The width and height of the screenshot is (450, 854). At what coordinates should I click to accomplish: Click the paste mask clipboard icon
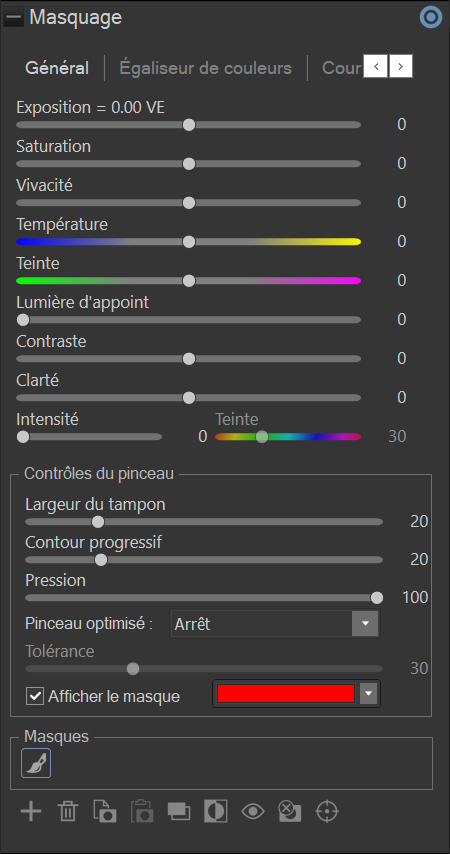click(142, 811)
